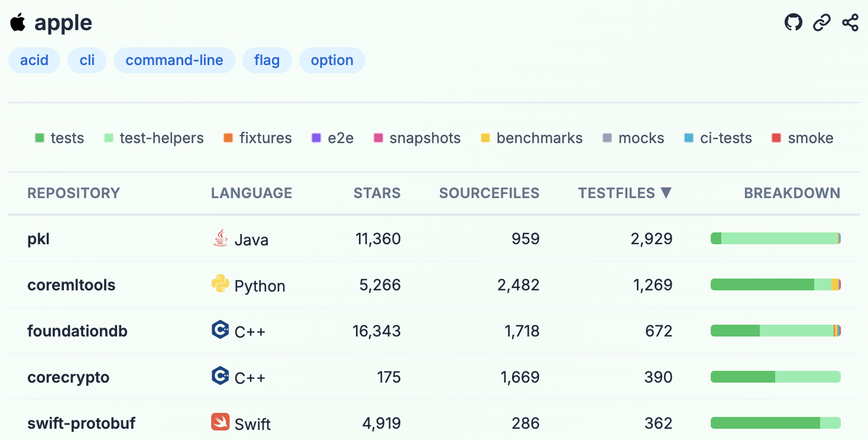Toggle the test-helpers legend item

[154, 138]
